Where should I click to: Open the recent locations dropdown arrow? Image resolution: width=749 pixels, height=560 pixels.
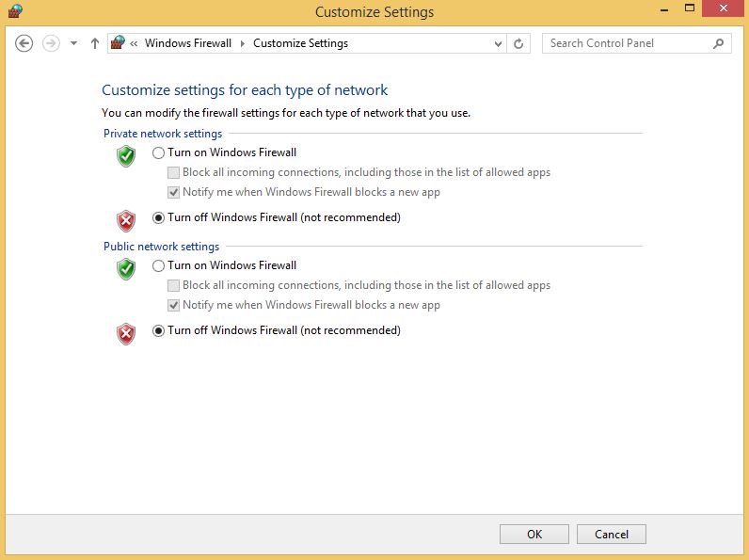click(73, 43)
